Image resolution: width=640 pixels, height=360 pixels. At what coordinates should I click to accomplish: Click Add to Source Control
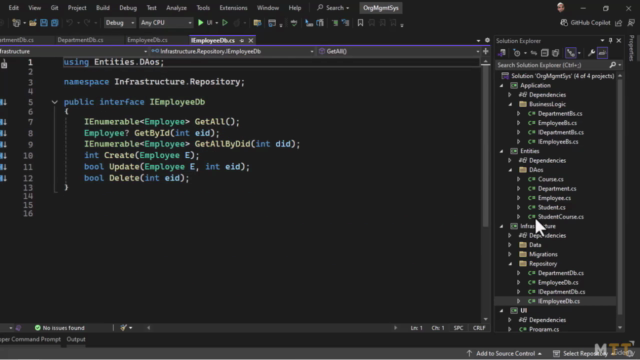[x=505, y=353]
